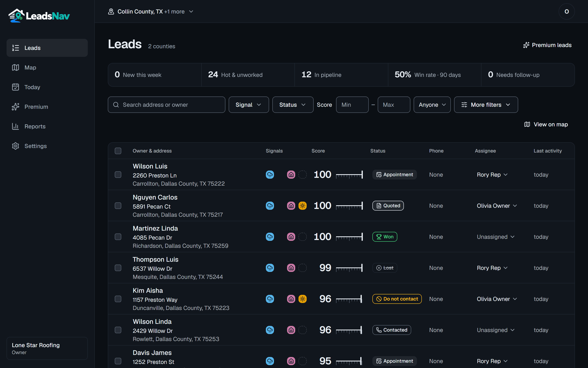
Task: Click the pink home signal icon for Nguyen Carlos
Action: [x=291, y=206]
